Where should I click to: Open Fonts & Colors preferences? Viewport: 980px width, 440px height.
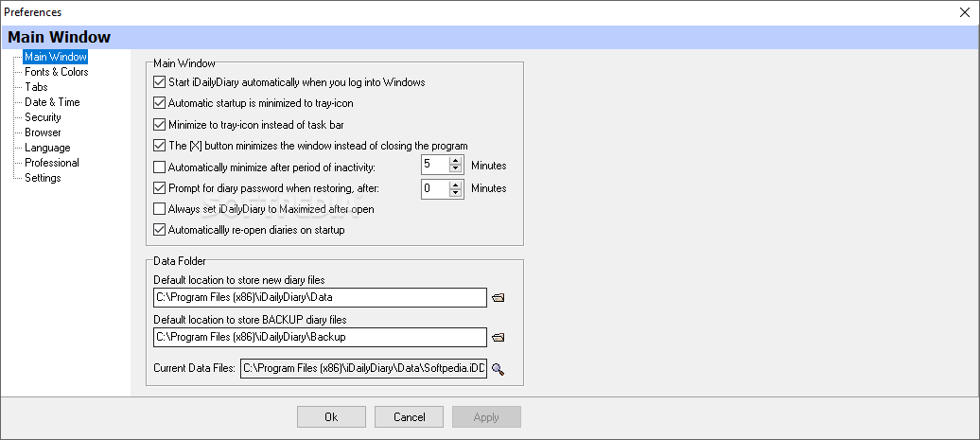[56, 72]
